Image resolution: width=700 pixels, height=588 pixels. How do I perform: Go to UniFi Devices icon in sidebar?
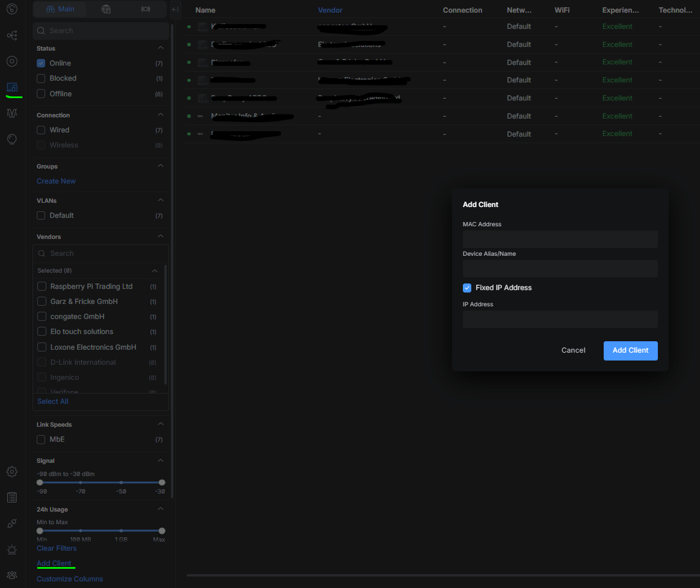[x=11, y=61]
